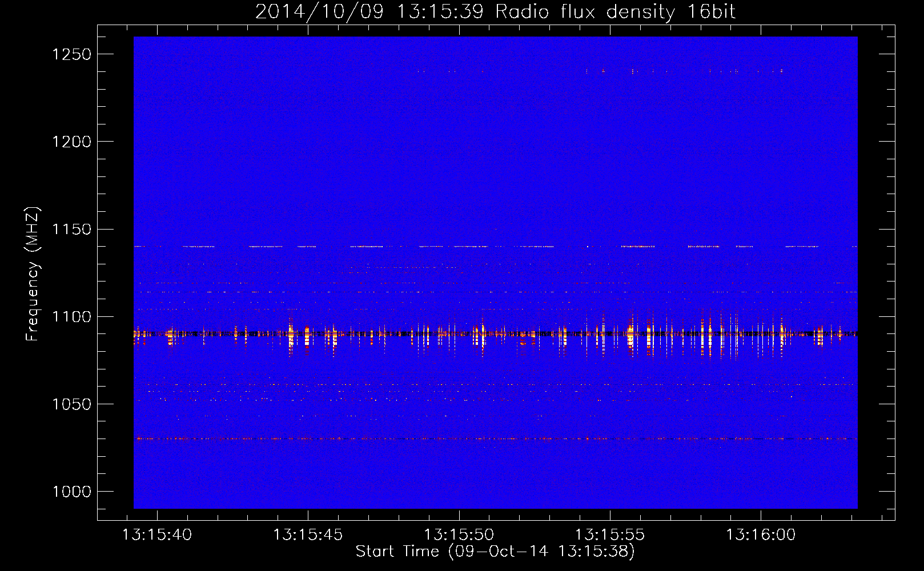924x571 pixels.
Task: Click the 13:15:40 time axis label
Action: 157,534
